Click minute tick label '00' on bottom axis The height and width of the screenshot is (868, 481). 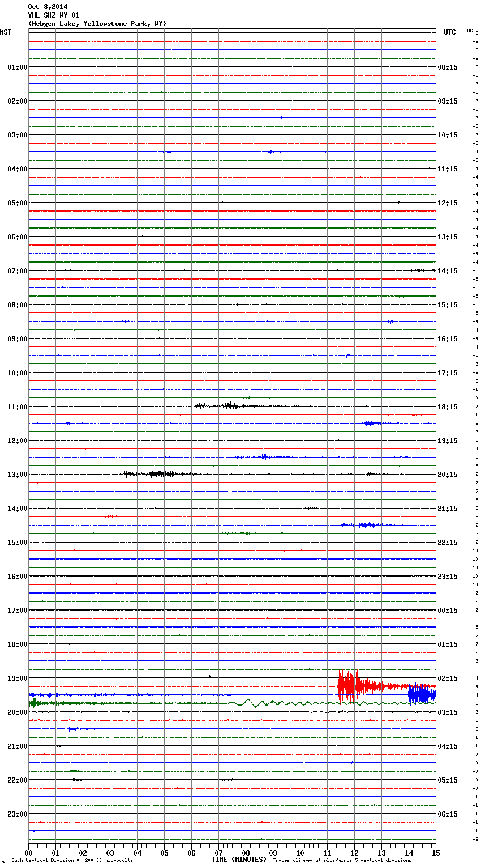pos(28,852)
